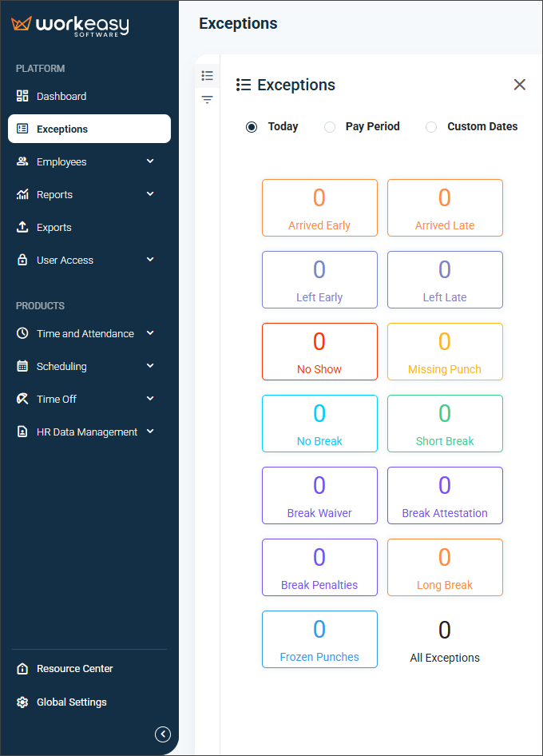The image size is (543, 756).
Task: Select the Custom Dates radio button
Action: click(431, 127)
